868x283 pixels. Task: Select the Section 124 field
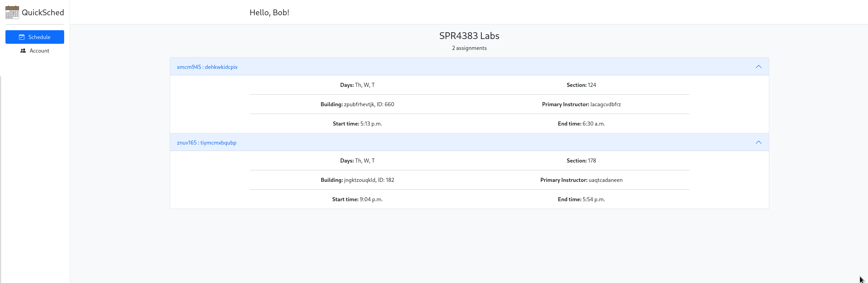[581, 85]
